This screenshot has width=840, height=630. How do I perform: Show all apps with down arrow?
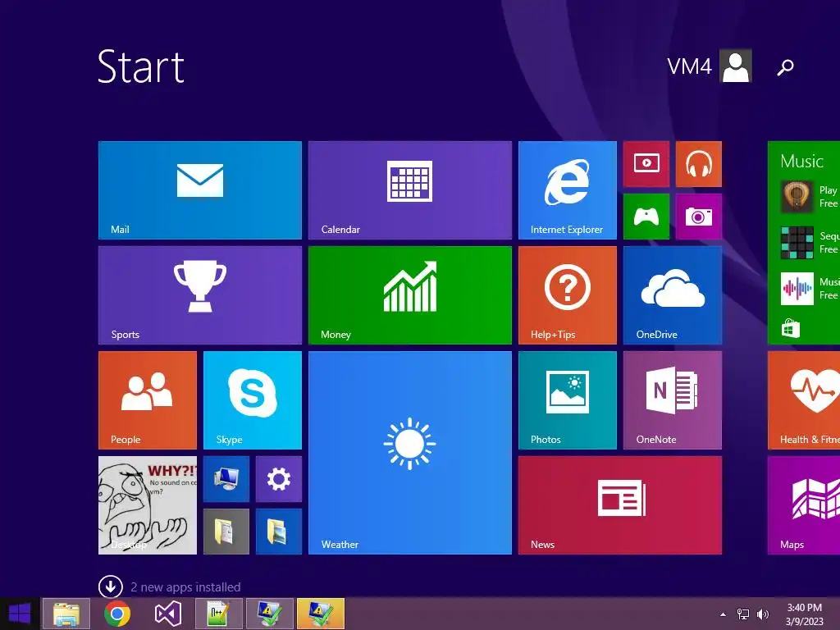point(111,587)
